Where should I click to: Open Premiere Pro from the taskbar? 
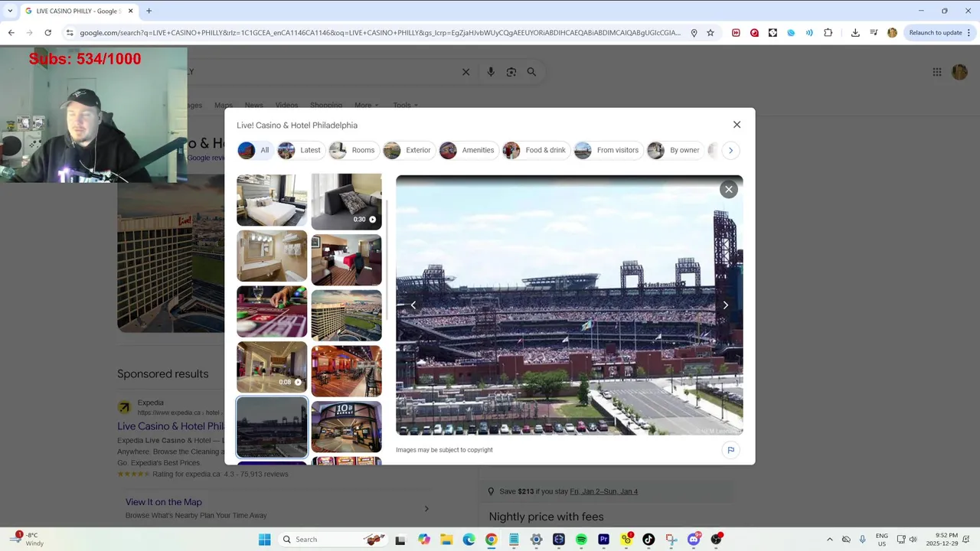coord(603,540)
